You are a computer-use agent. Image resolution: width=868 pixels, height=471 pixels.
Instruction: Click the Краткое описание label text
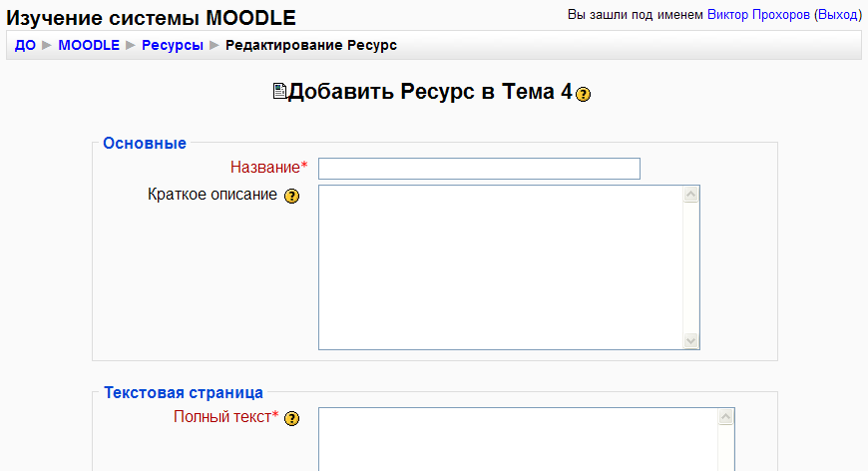click(x=213, y=195)
